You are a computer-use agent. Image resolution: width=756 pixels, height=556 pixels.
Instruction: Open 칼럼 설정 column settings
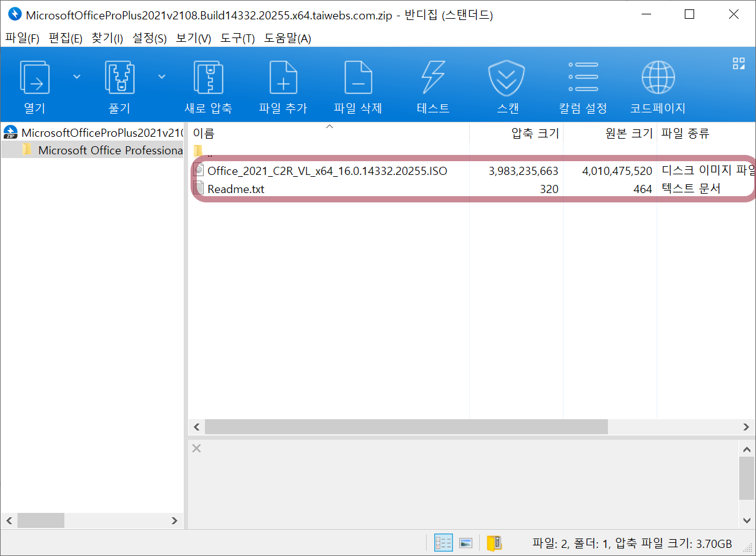(583, 86)
